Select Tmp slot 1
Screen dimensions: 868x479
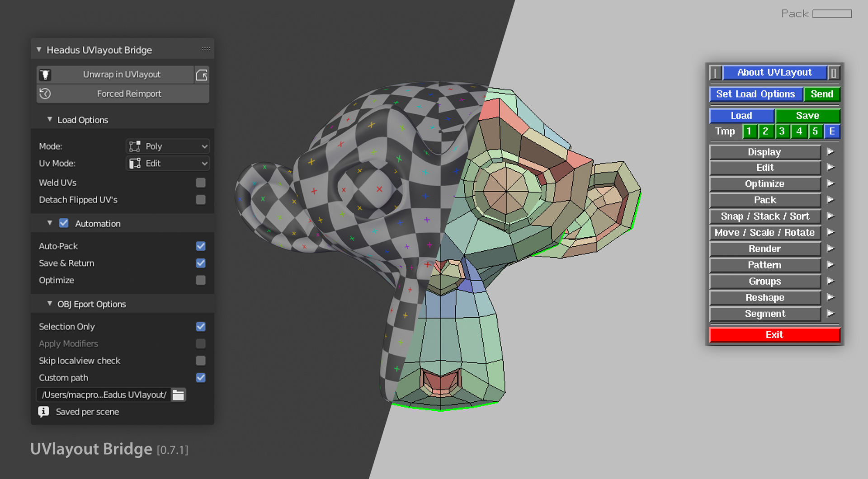749,131
